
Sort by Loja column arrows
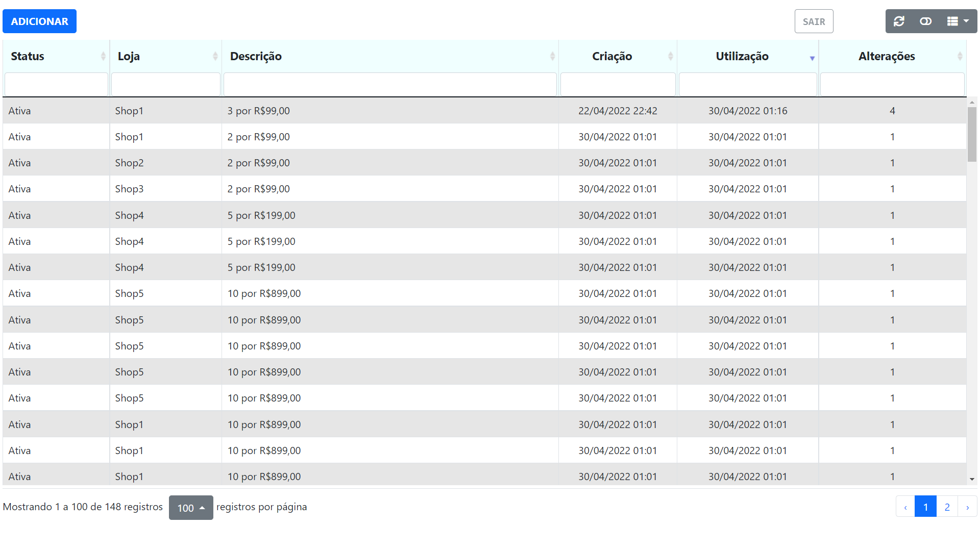tap(215, 56)
